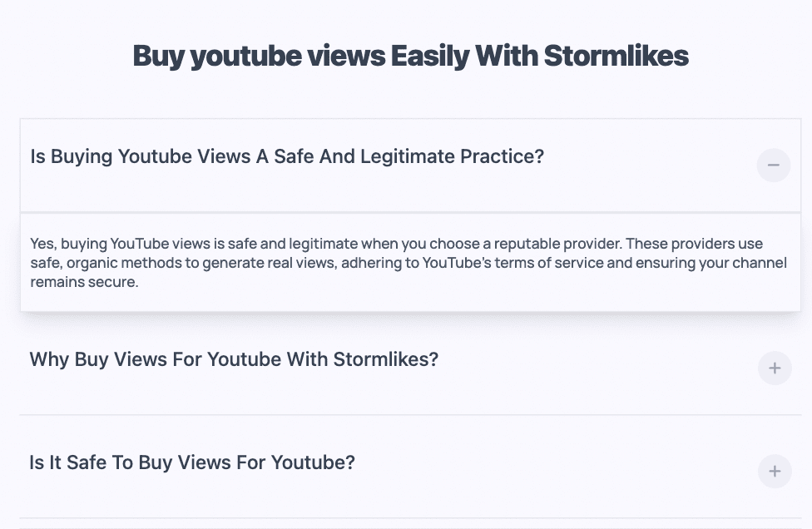Screen dimensions: 812x529
Task: Click the plus icon on the last visible question
Action: pos(774,471)
